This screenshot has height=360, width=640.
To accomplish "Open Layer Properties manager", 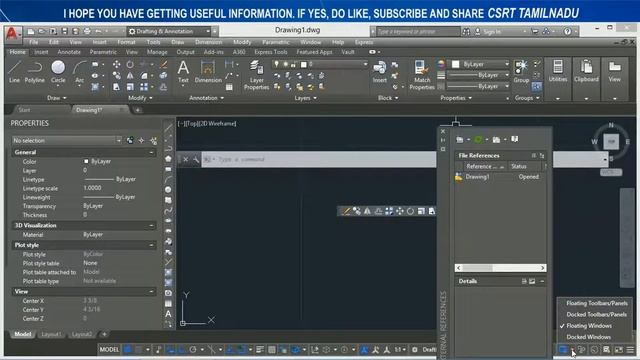I will [256, 74].
